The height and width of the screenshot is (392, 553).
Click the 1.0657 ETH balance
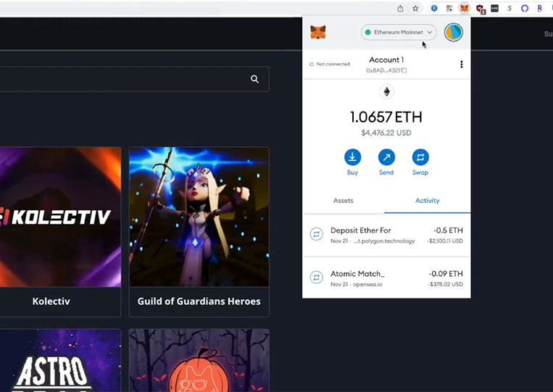tap(386, 117)
